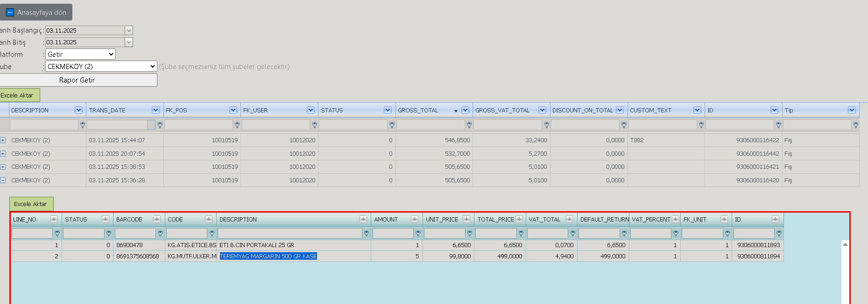Open the STATUS column menu in the top grid
The height and width of the screenshot is (304, 868).
click(388, 110)
